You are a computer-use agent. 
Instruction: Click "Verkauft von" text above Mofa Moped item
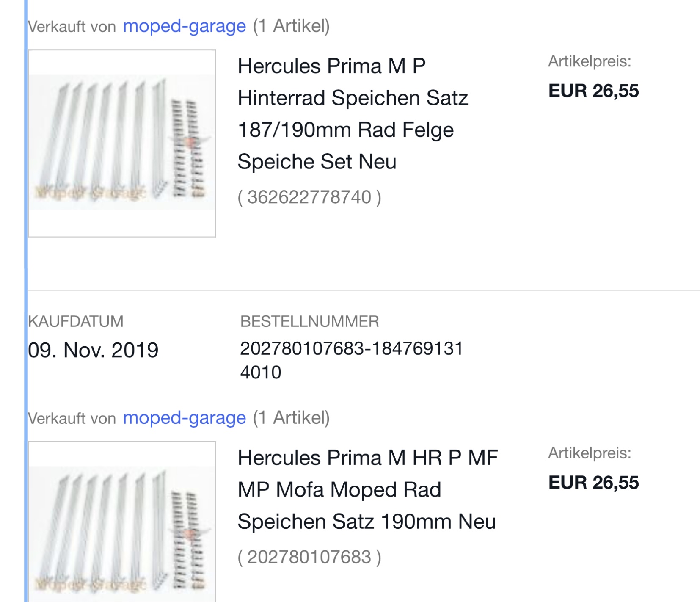72,418
